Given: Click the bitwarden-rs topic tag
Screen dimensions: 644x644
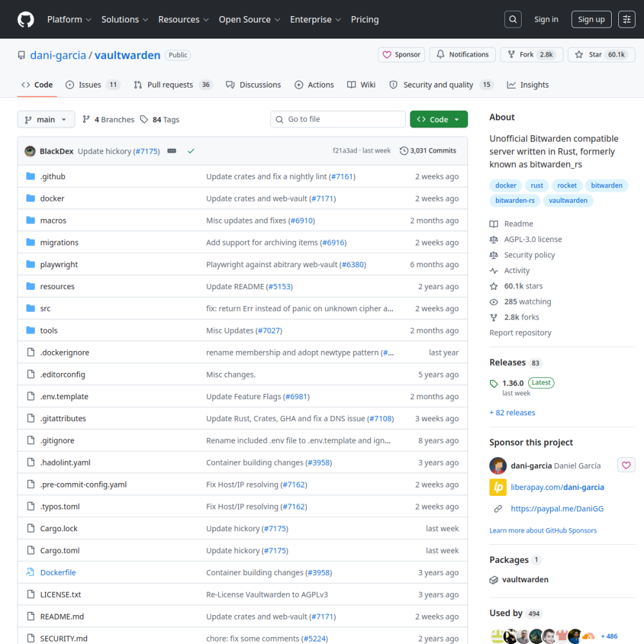Looking at the screenshot, I should (515, 200).
